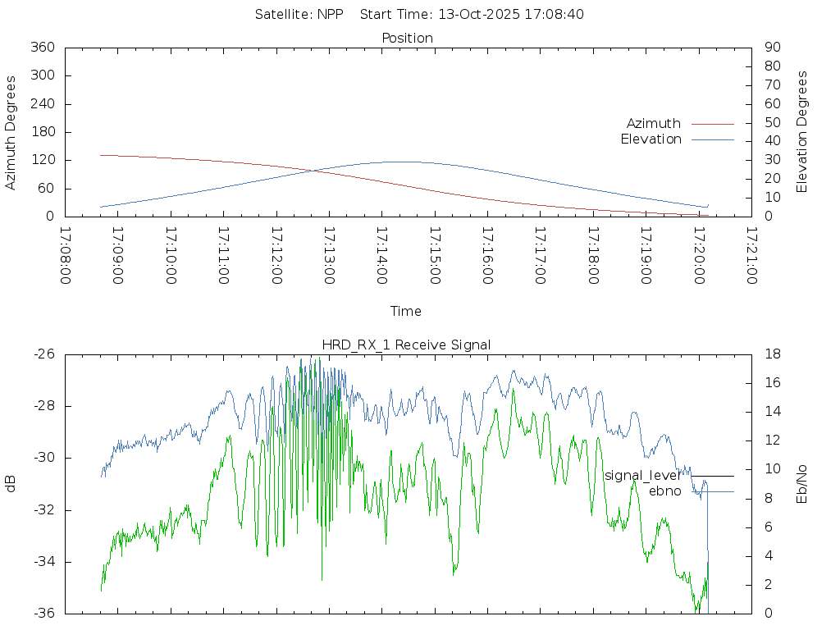Click the ebno legend line sample

[x=712, y=491]
